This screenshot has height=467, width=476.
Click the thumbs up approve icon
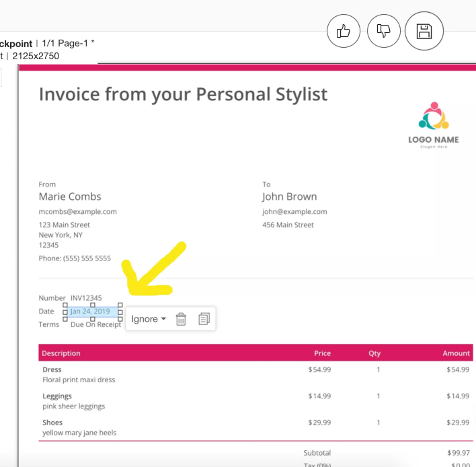tap(344, 31)
